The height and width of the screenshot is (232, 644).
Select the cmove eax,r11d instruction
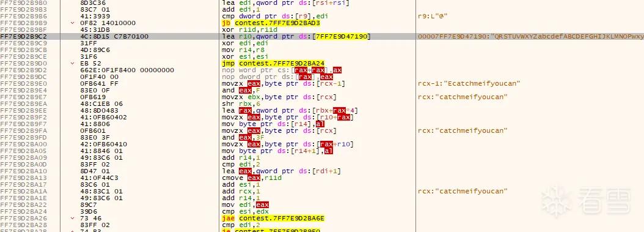pos(251,178)
